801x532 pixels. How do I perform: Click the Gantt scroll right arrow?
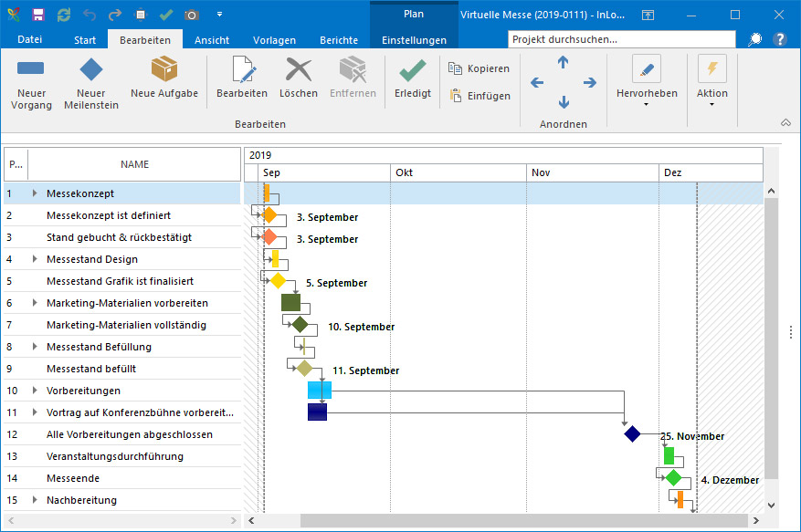[756, 520]
